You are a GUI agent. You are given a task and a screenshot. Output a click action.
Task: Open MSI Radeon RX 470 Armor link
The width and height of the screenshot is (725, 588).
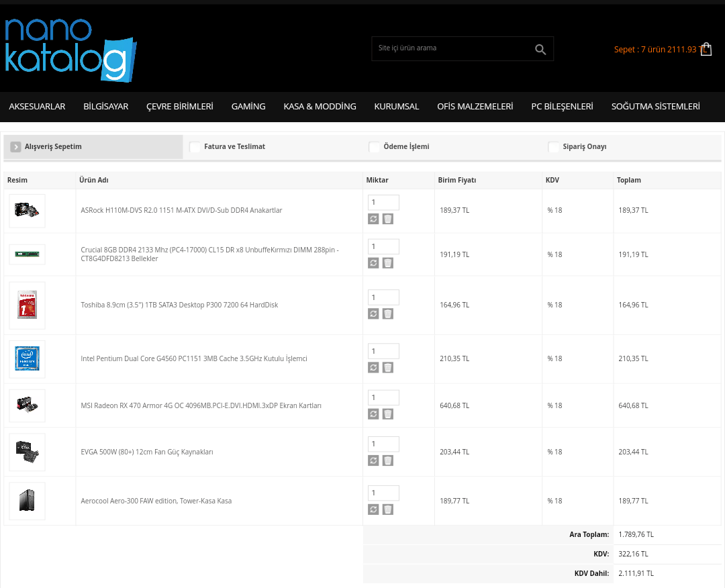[x=201, y=405]
